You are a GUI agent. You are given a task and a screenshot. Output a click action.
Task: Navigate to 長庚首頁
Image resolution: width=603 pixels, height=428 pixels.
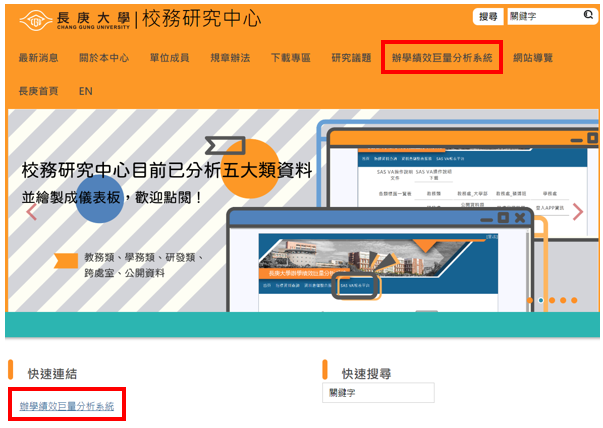point(38,91)
